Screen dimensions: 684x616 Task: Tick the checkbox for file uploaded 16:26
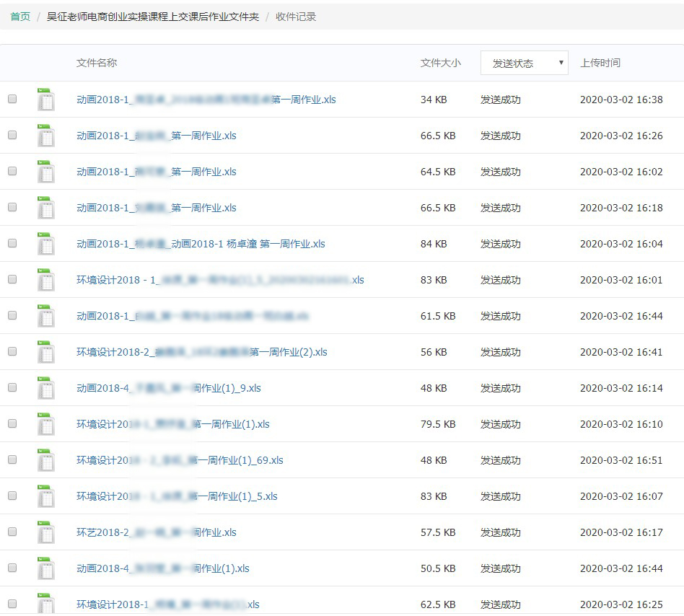point(12,135)
